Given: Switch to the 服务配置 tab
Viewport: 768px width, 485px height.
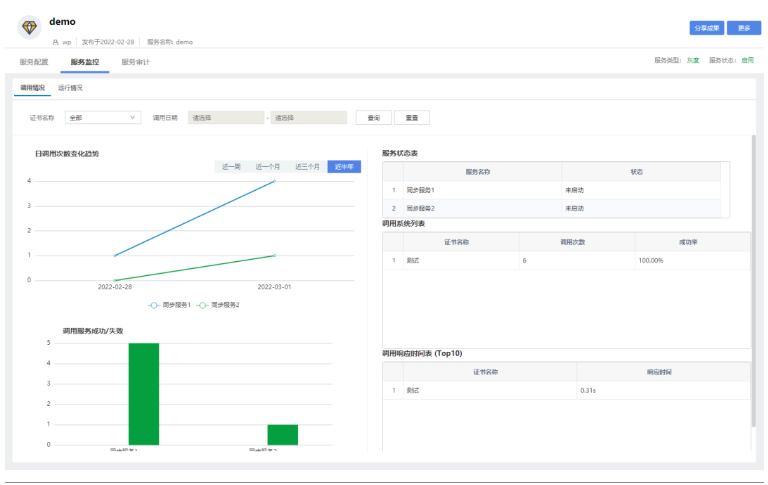Looking at the screenshot, I should pos(34,62).
